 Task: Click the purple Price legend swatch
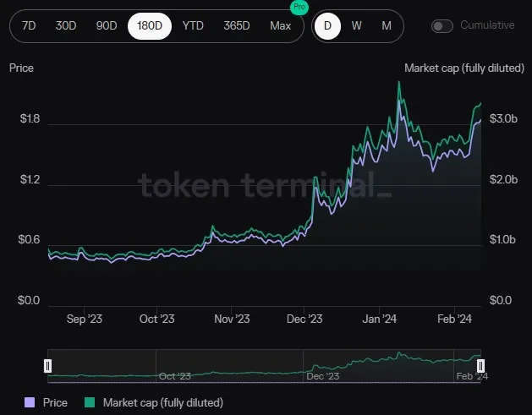point(30,403)
